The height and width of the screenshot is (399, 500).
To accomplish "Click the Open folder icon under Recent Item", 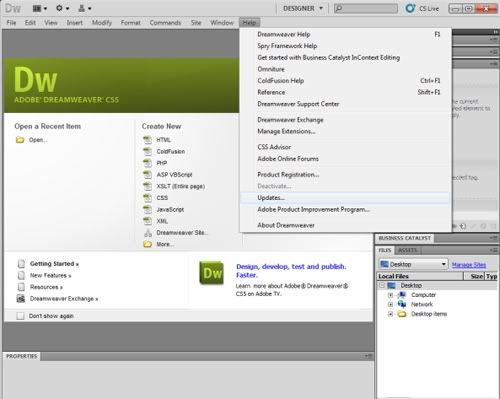I will pos(20,140).
